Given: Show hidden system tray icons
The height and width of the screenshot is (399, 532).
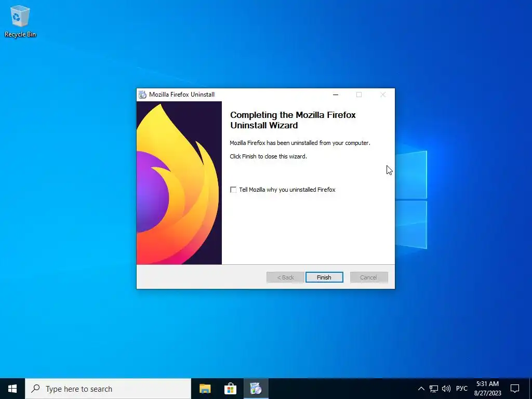Looking at the screenshot, I should click(421, 389).
